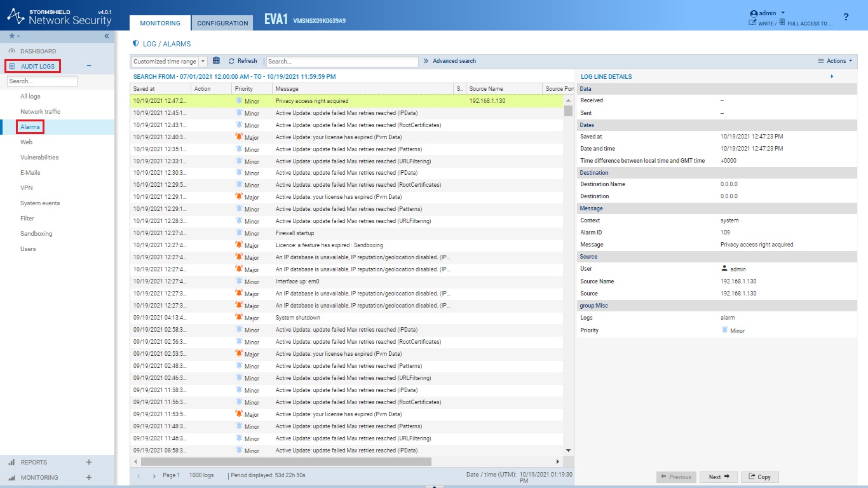Click the log search input field
Screen dimensions: 868x488
coord(342,62)
